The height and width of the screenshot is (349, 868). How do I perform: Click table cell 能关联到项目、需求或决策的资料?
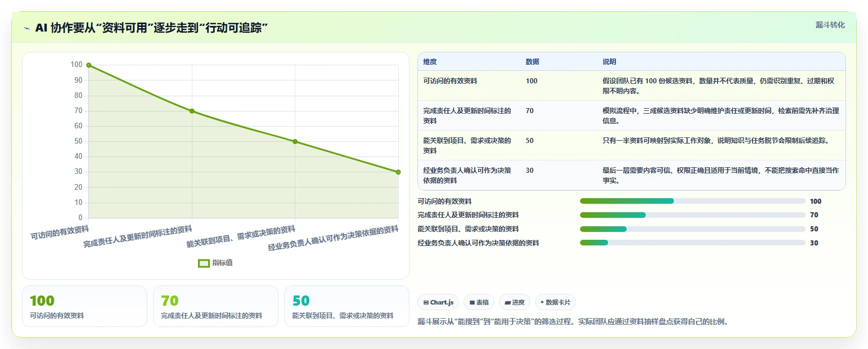[x=467, y=145]
